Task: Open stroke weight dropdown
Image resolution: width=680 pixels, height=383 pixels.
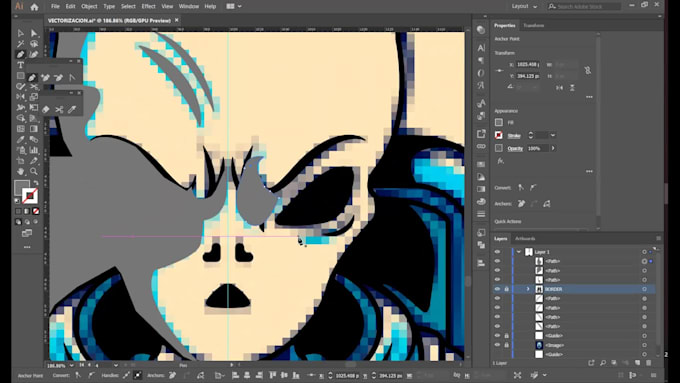Action: [x=552, y=135]
